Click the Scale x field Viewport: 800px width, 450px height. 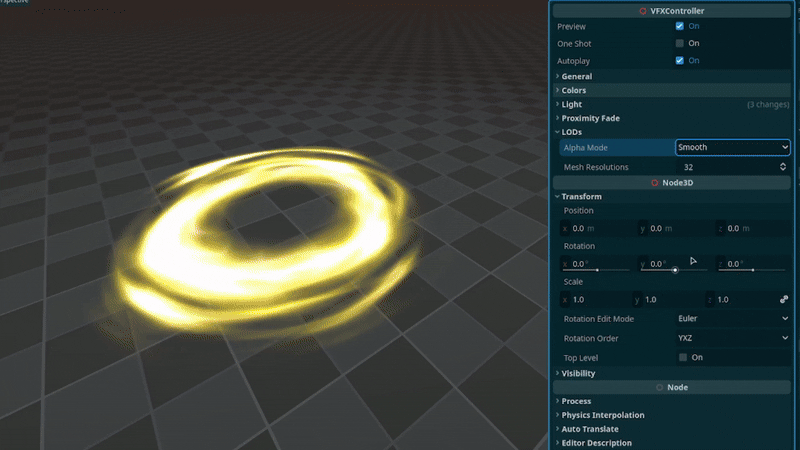coord(596,299)
